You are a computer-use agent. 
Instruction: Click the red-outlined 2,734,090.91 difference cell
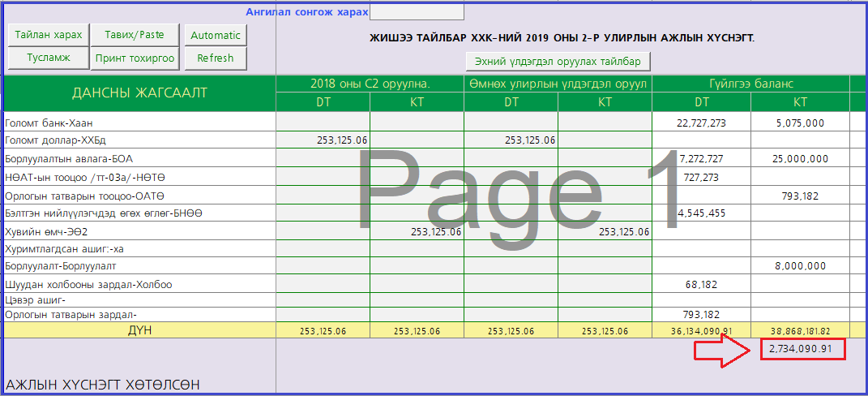pos(802,350)
